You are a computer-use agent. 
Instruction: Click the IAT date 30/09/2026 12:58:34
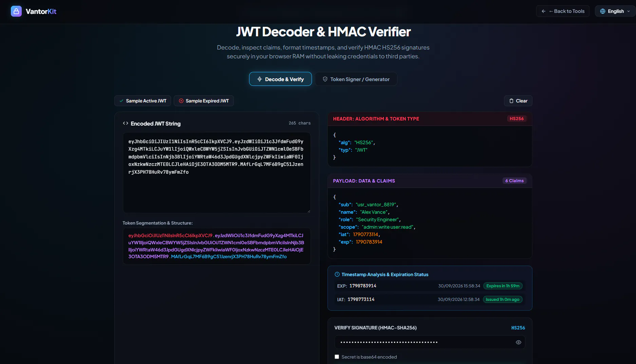[459, 299]
